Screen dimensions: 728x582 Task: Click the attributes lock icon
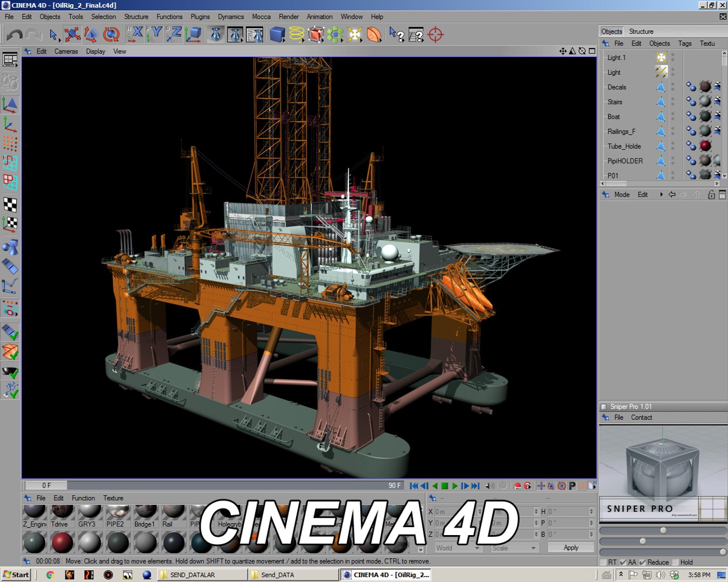711,195
